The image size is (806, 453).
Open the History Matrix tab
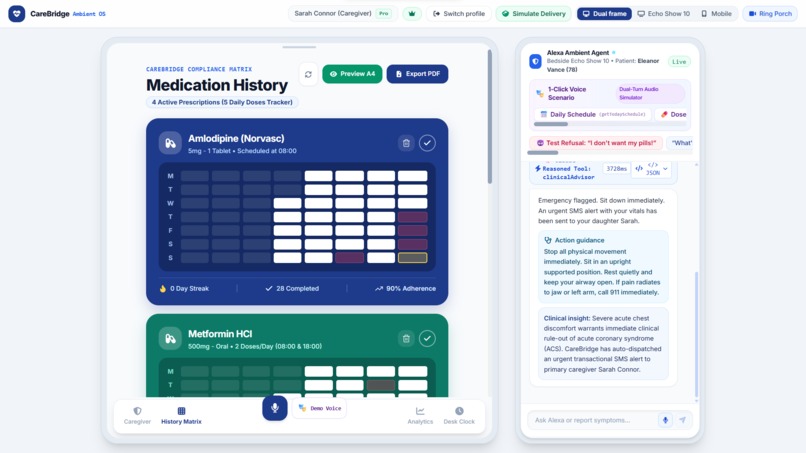point(181,415)
